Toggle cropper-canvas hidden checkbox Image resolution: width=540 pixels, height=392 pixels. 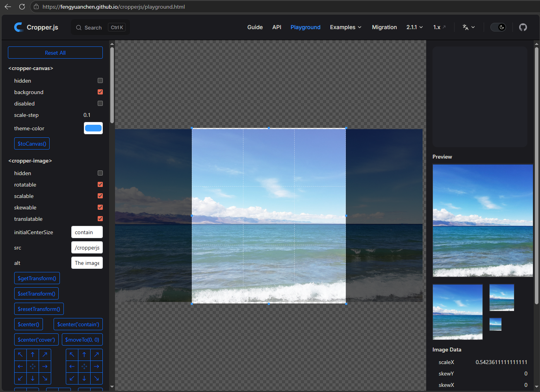100,80
